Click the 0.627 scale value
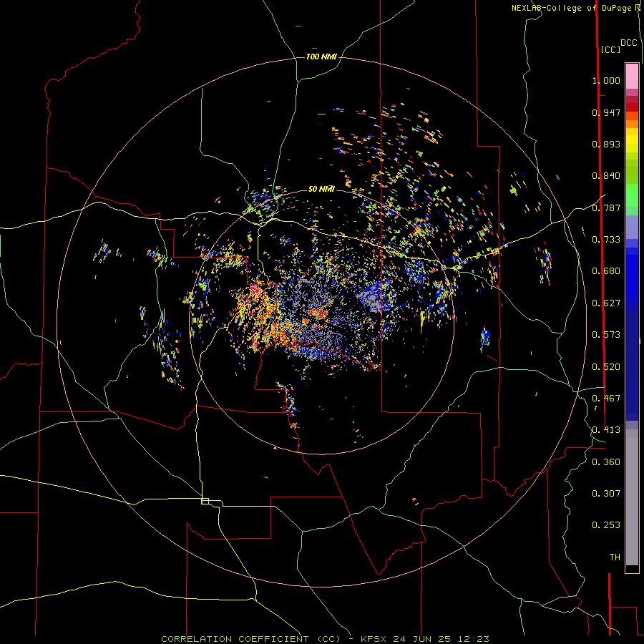Screen dimensions: 644x644 [606, 303]
